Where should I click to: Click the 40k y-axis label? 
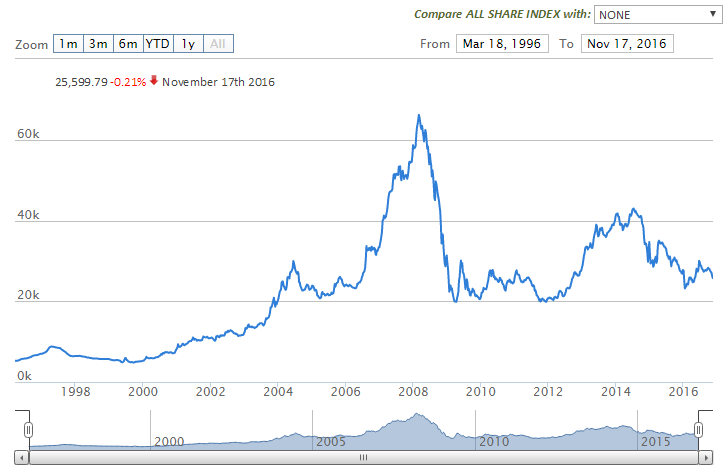(28, 215)
